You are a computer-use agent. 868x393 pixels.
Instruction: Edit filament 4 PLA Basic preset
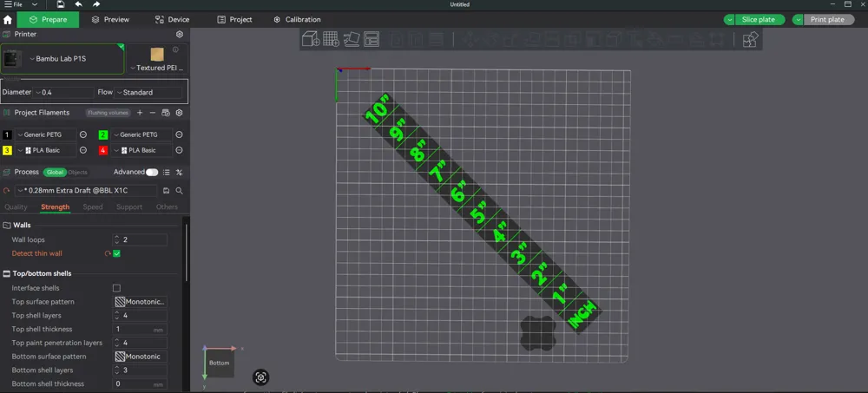pos(180,150)
